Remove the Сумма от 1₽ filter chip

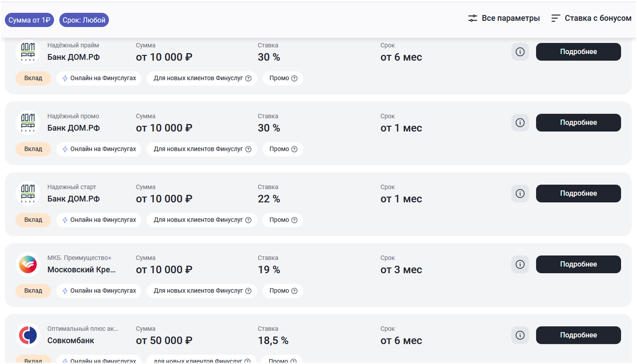tap(30, 20)
